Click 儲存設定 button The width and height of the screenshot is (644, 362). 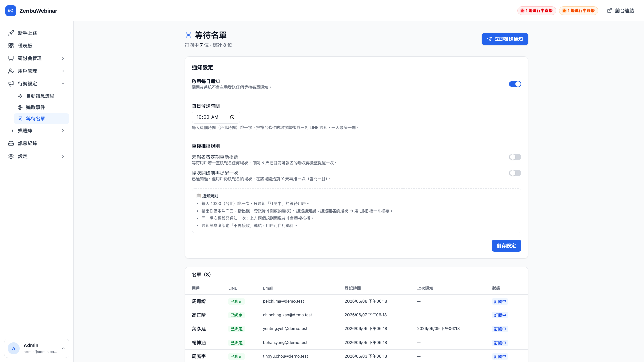(506, 246)
